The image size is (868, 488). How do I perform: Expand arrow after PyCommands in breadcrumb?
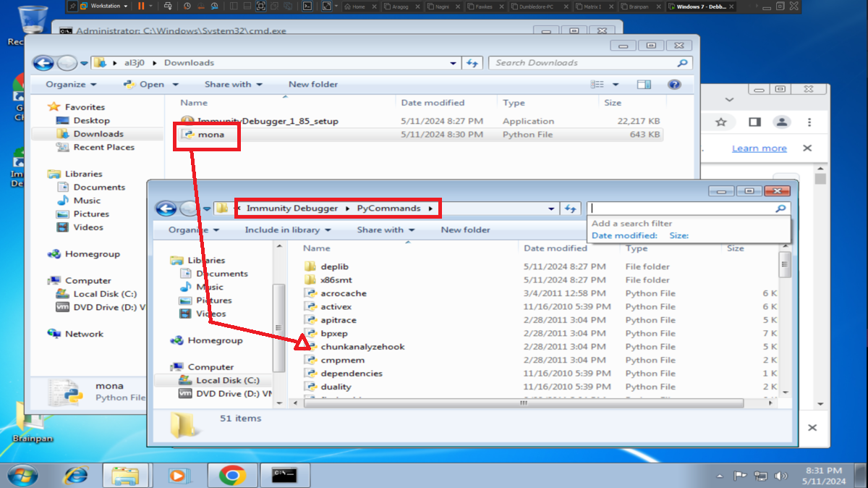click(432, 209)
